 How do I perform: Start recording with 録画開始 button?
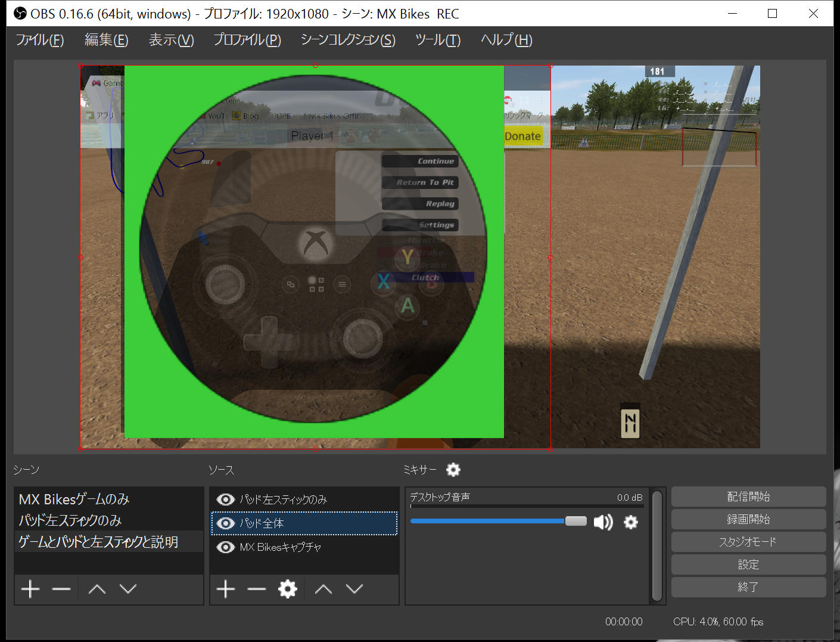[748, 519]
